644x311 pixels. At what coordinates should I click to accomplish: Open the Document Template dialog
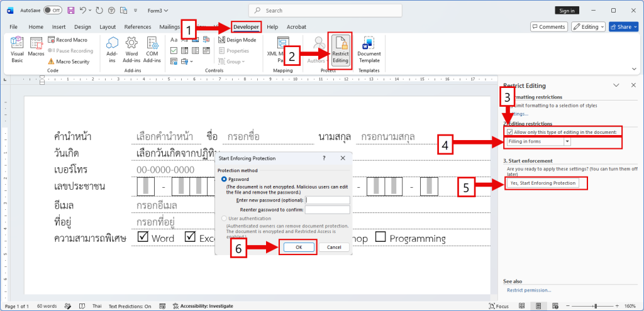[x=369, y=49]
